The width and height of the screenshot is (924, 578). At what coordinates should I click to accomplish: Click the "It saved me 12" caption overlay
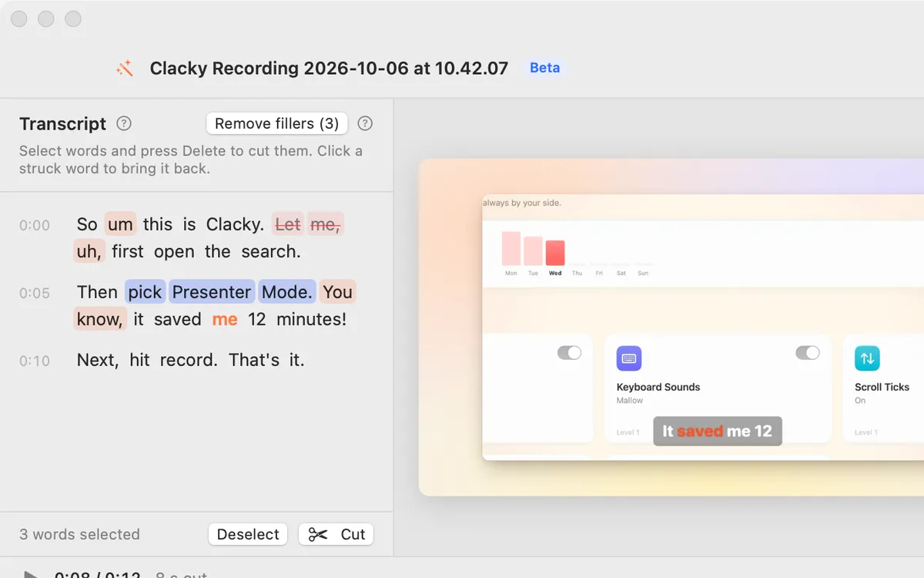[x=718, y=431]
